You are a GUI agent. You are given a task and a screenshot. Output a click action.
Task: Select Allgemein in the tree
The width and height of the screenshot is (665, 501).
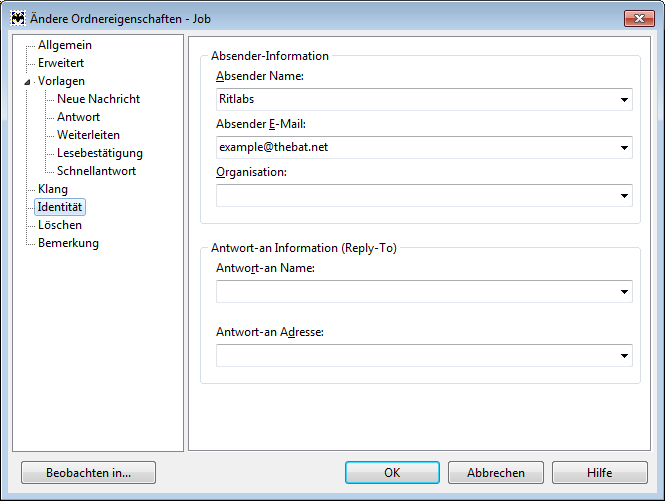[65, 45]
